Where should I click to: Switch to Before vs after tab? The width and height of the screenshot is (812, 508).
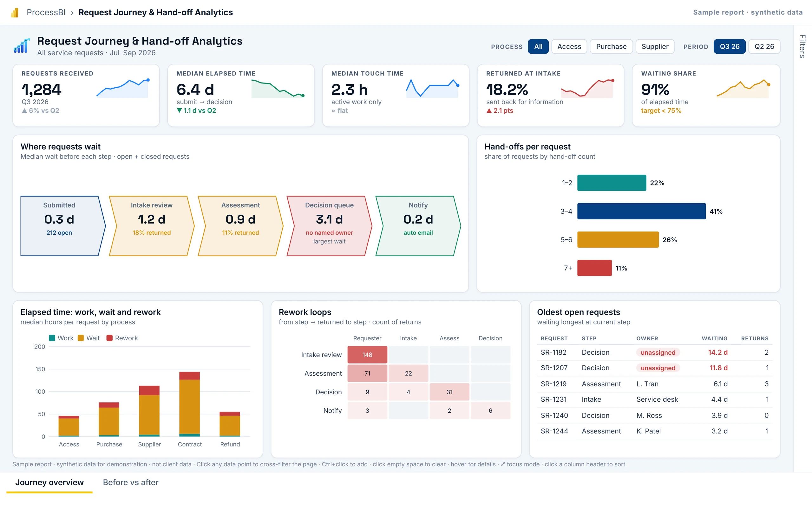pyautogui.click(x=131, y=483)
